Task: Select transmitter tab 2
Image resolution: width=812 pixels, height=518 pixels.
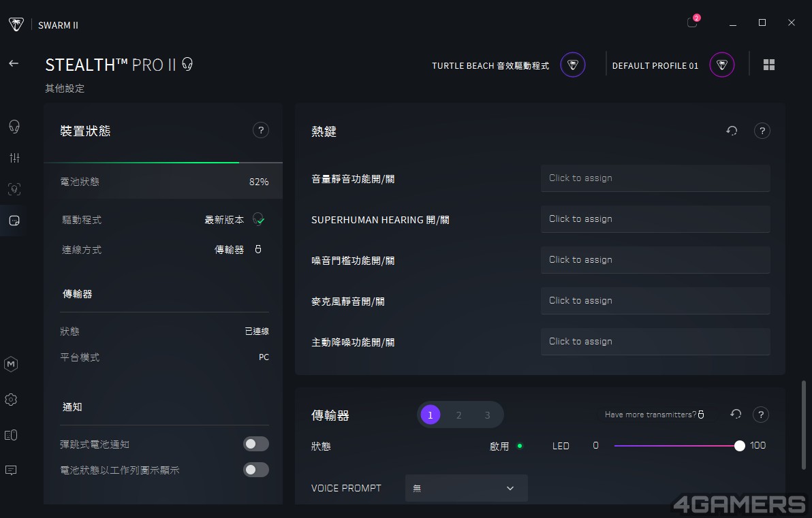Action: click(459, 415)
